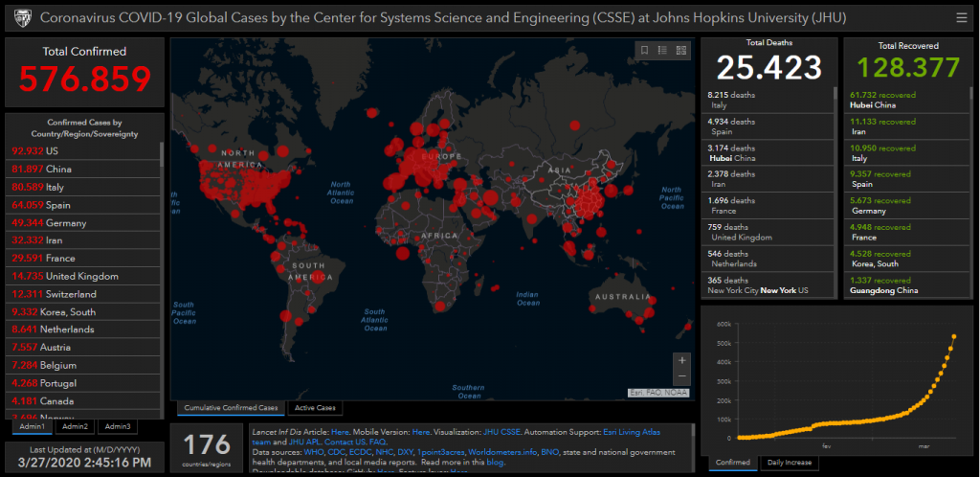Switch to the Admin2 tab
The image size is (980, 477).
click(x=75, y=426)
